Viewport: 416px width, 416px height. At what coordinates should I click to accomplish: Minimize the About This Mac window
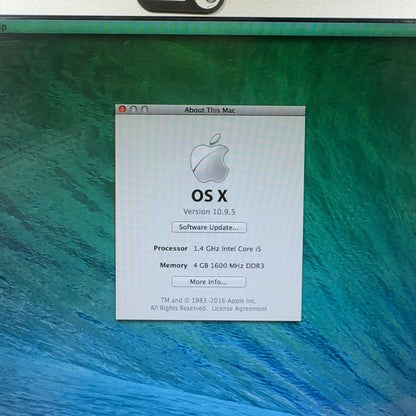coord(133,109)
